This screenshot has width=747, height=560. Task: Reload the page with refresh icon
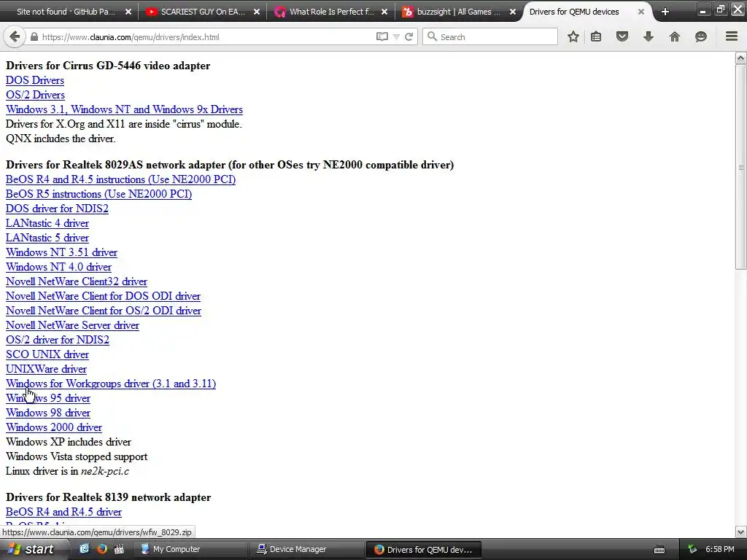tap(409, 36)
